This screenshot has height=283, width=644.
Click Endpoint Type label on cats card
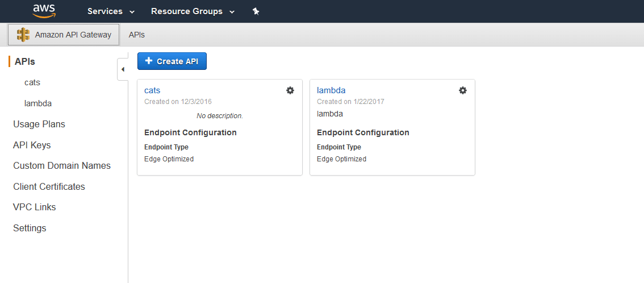pos(166,147)
